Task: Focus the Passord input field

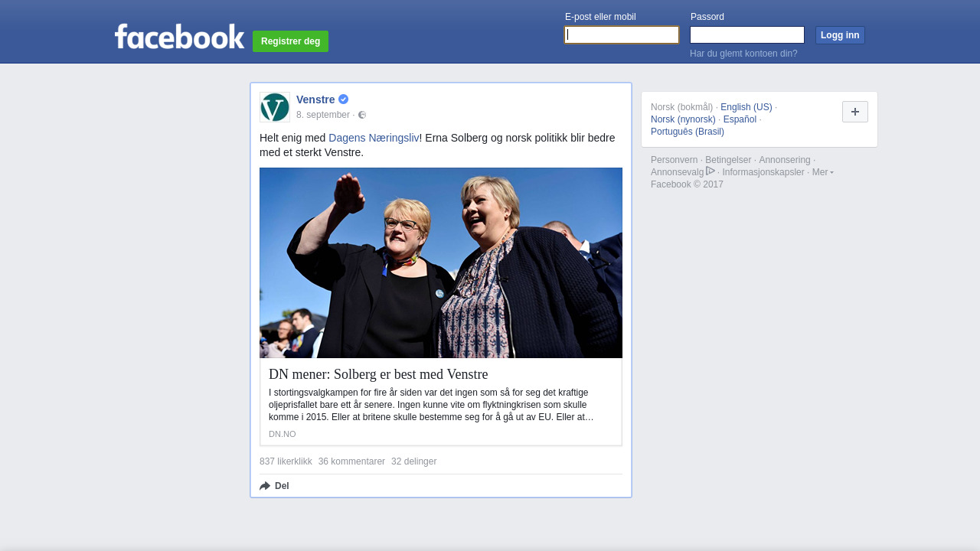Action: (747, 35)
